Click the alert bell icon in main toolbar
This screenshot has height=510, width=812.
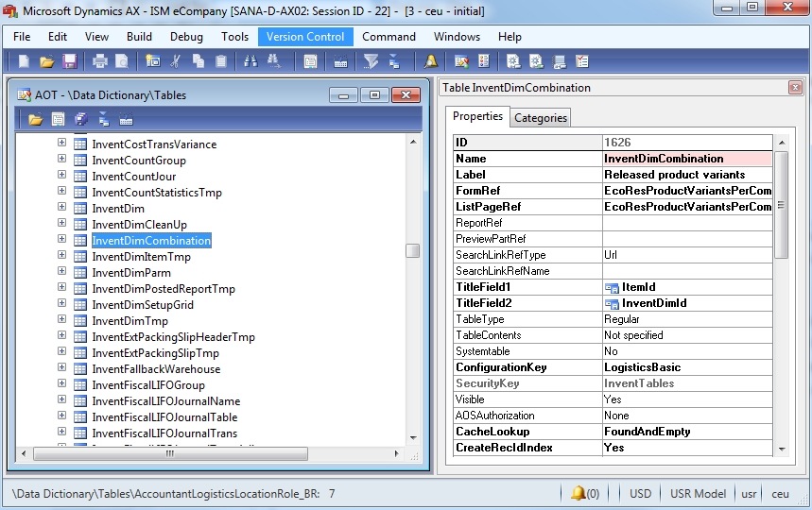click(431, 62)
